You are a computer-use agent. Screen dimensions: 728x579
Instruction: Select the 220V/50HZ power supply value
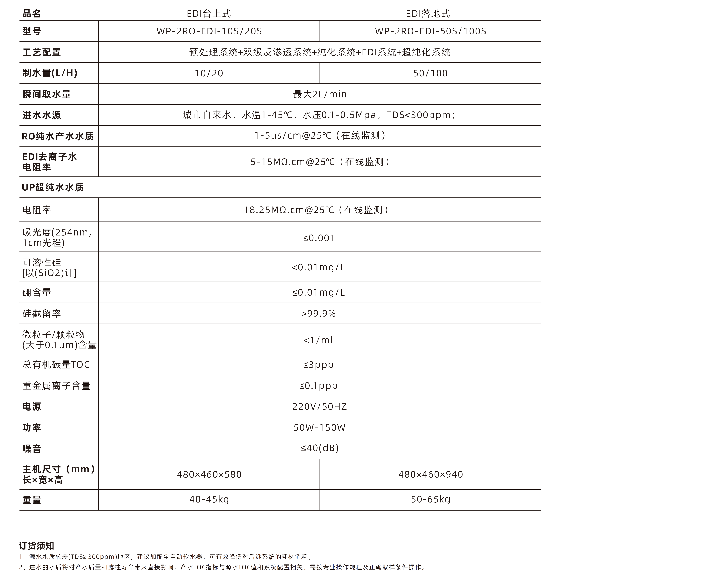coord(319,406)
